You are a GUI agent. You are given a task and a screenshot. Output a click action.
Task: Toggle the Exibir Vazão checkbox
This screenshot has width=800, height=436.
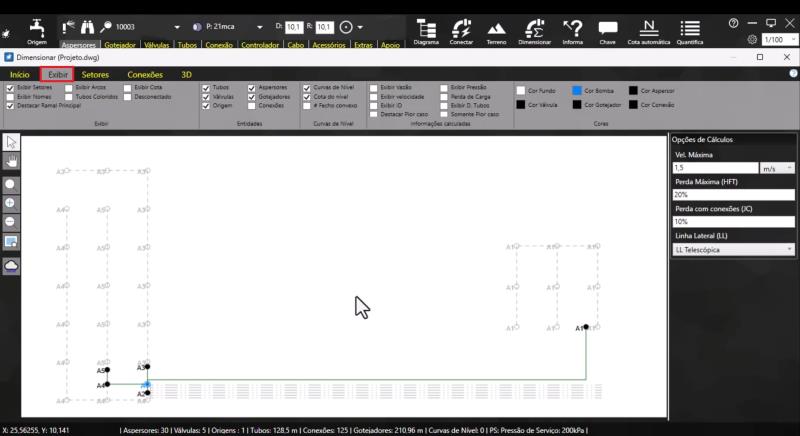pos(373,88)
